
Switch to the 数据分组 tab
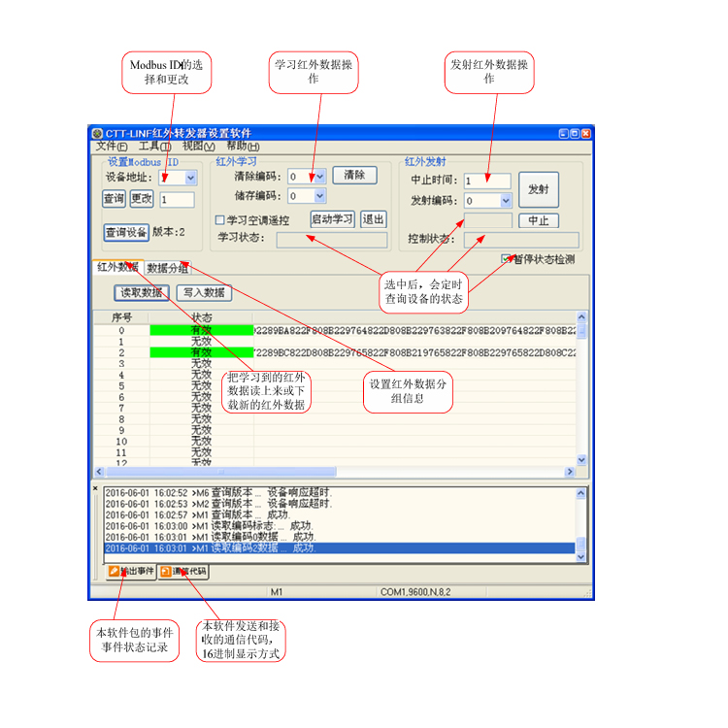tap(167, 268)
